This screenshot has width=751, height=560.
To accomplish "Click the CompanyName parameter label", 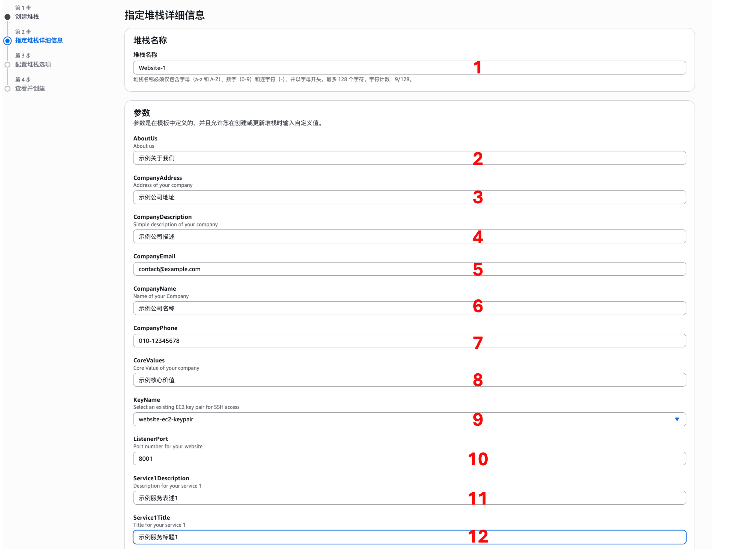I will point(155,289).
